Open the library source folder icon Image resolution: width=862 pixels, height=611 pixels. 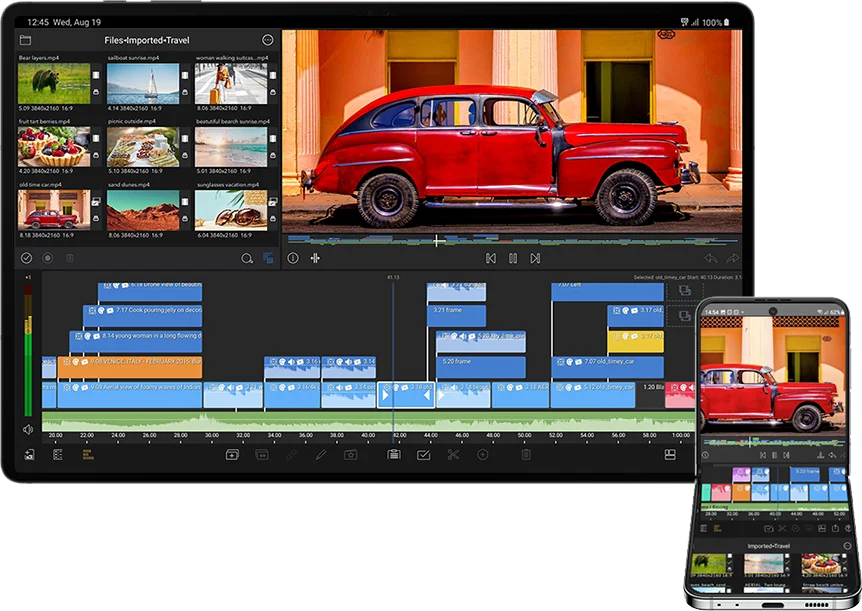[25, 40]
